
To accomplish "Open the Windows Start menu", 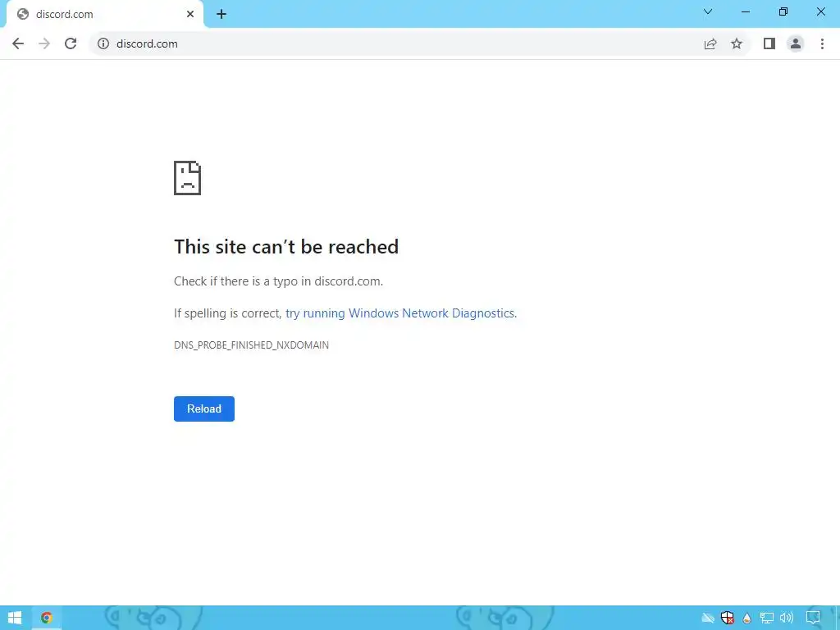I will pyautogui.click(x=15, y=618).
